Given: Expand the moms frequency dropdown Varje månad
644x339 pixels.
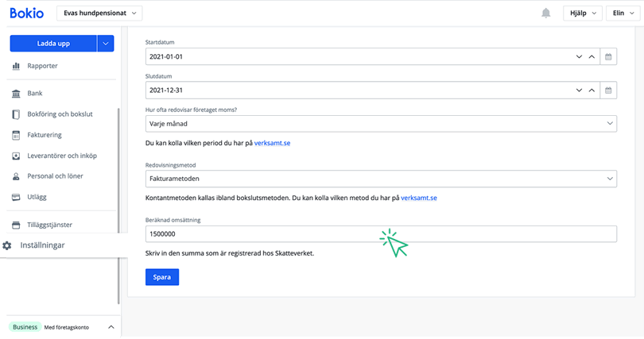Looking at the screenshot, I should click(382, 124).
